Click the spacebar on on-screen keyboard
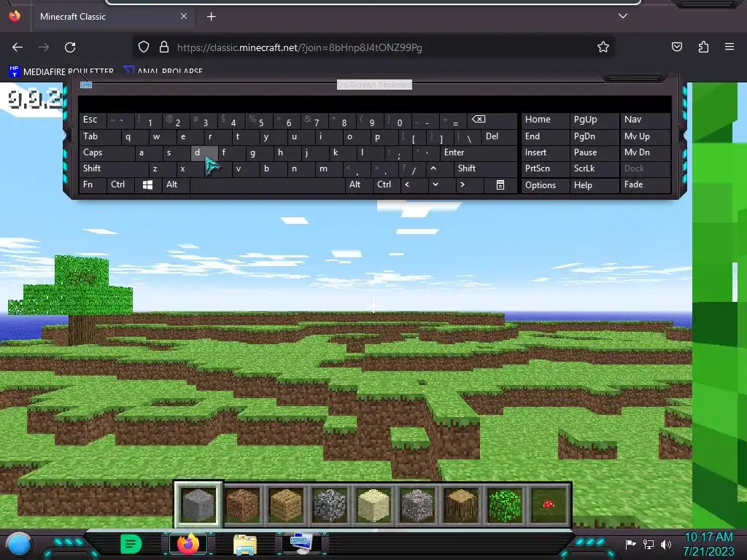Viewport: 747px width, 560px height. [x=267, y=184]
